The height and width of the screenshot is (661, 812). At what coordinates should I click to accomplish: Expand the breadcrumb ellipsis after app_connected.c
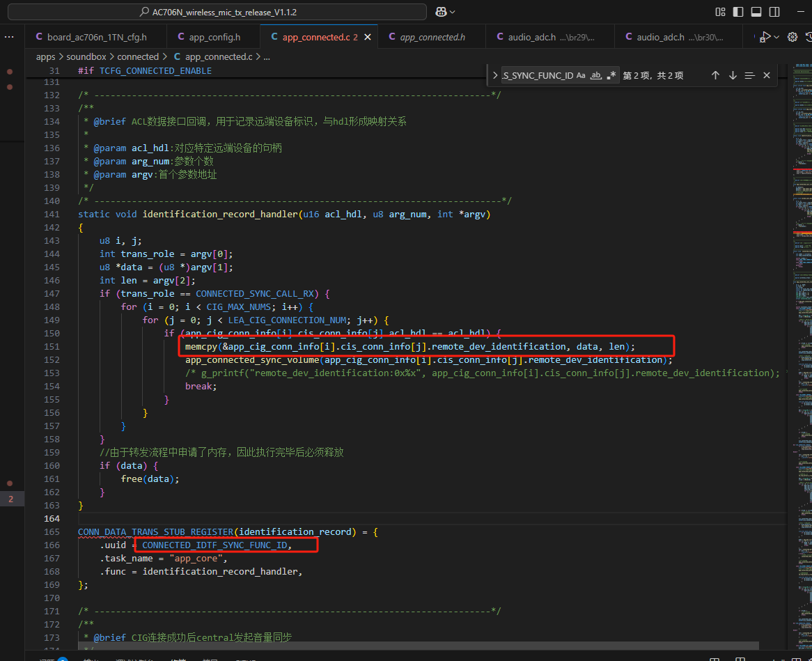[267, 57]
